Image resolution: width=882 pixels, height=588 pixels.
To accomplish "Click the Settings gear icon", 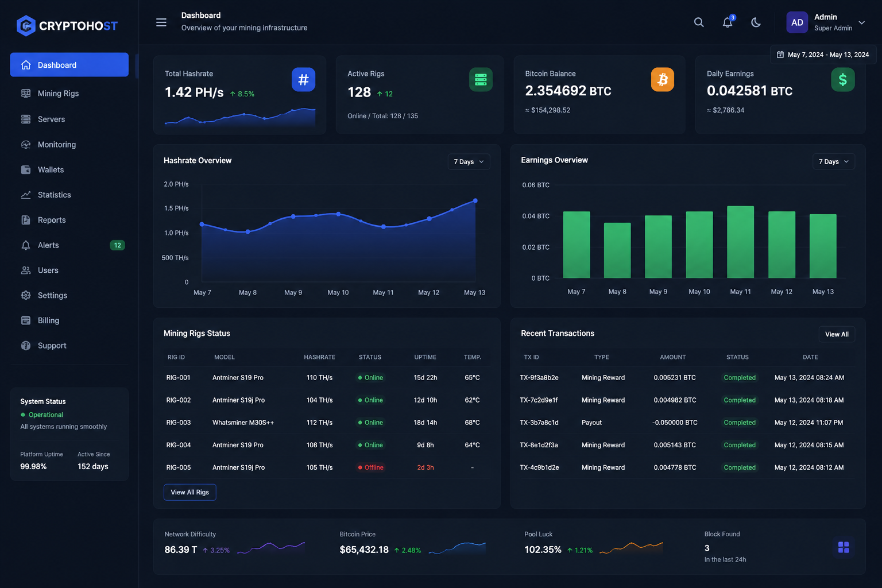I will 26,295.
